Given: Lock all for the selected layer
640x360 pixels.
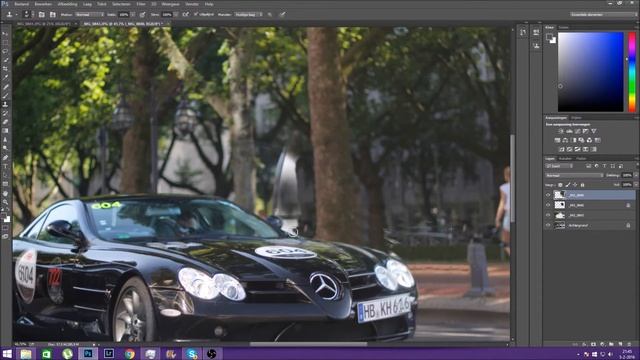Looking at the screenshot, I should [582, 185].
